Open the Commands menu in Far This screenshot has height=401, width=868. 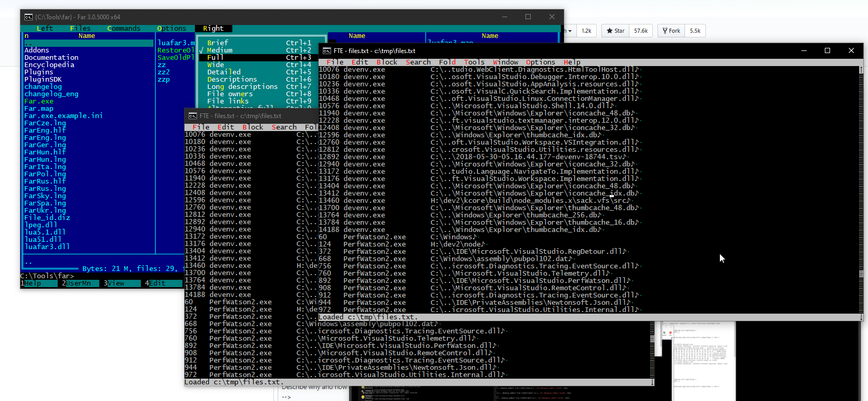124,28
